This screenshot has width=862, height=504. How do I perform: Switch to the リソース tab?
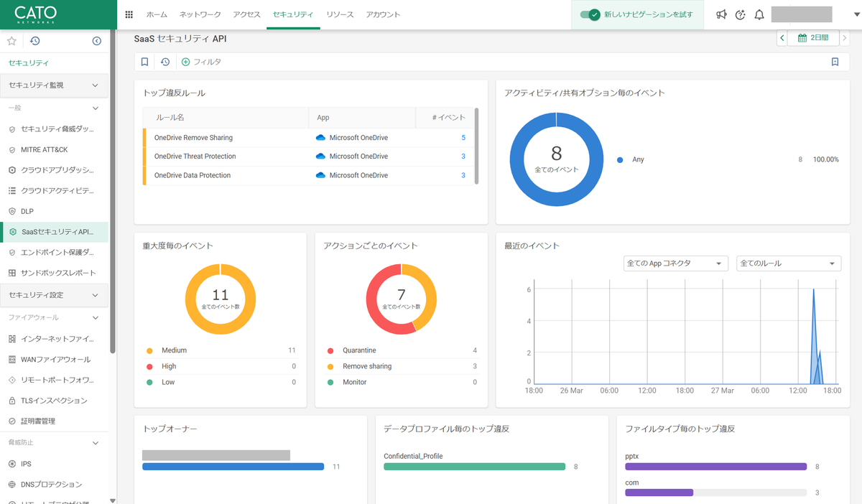(340, 14)
